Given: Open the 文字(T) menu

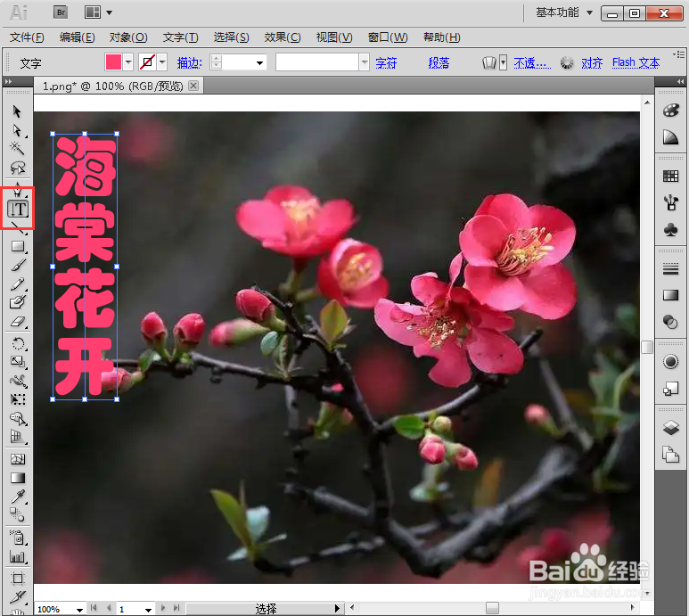Looking at the screenshot, I should (x=181, y=37).
